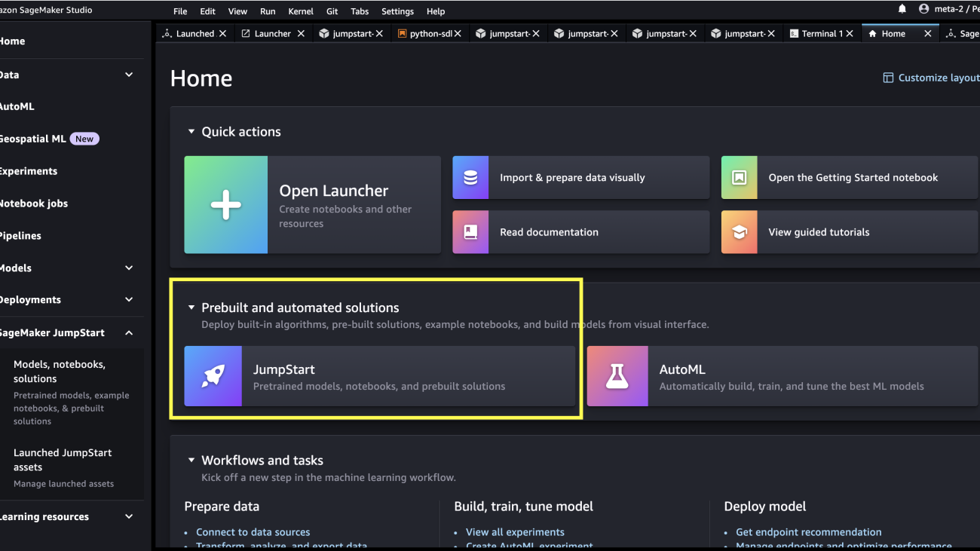
Task: Select AutoML in the sidebar
Action: pos(17,106)
